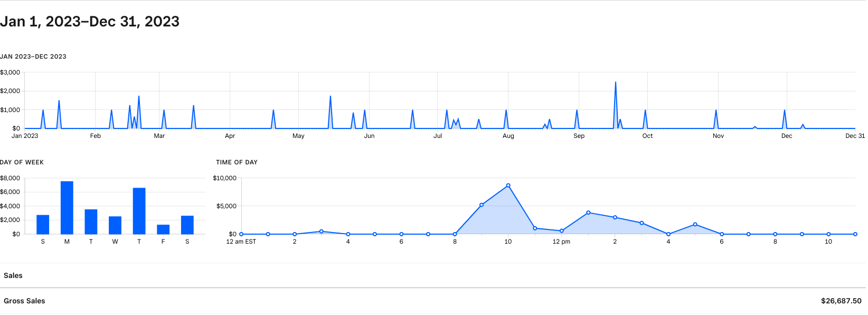Screen dimensions: 868x315
Task: Select the Wednesday bar in Day of Week chart
Action: pos(115,225)
